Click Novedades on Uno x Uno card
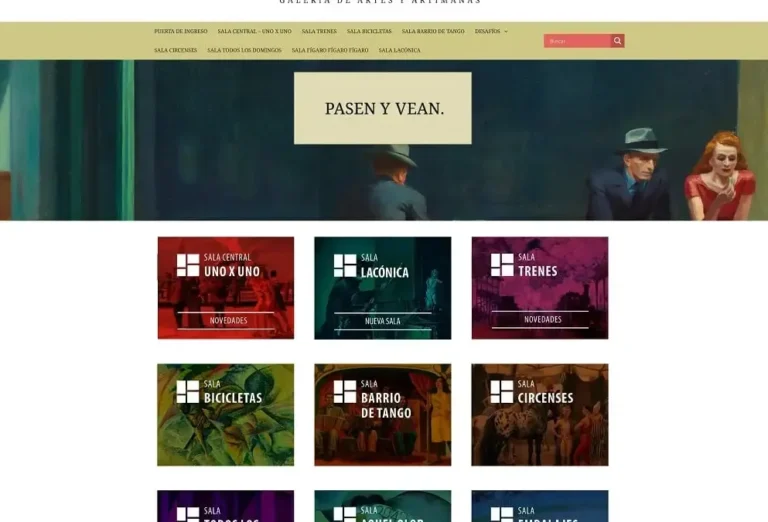768x522 pixels. [228, 321]
